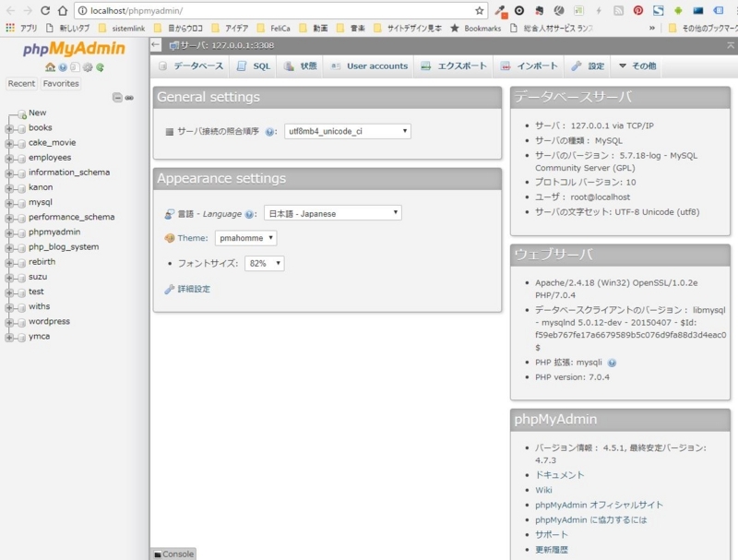Refresh the navigation tree with green arrows icon

(100, 67)
